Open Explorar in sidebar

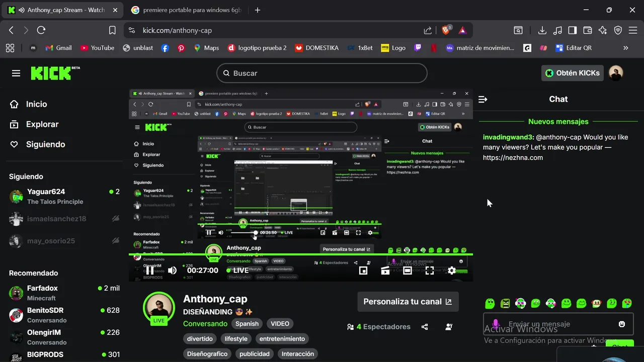coord(42,124)
